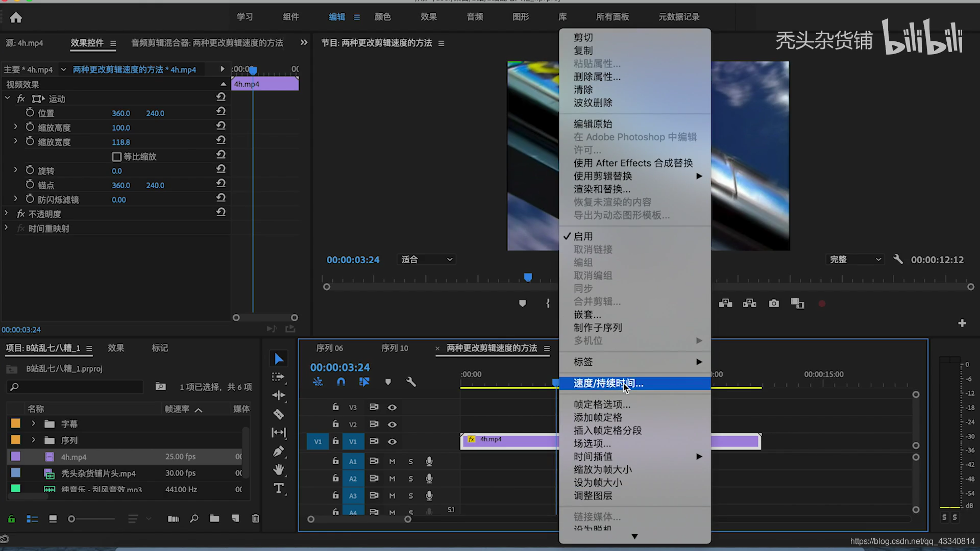The image size is (980, 551).
Task: Enable the 等比缩放 uniform scale checkbox
Action: point(116,157)
